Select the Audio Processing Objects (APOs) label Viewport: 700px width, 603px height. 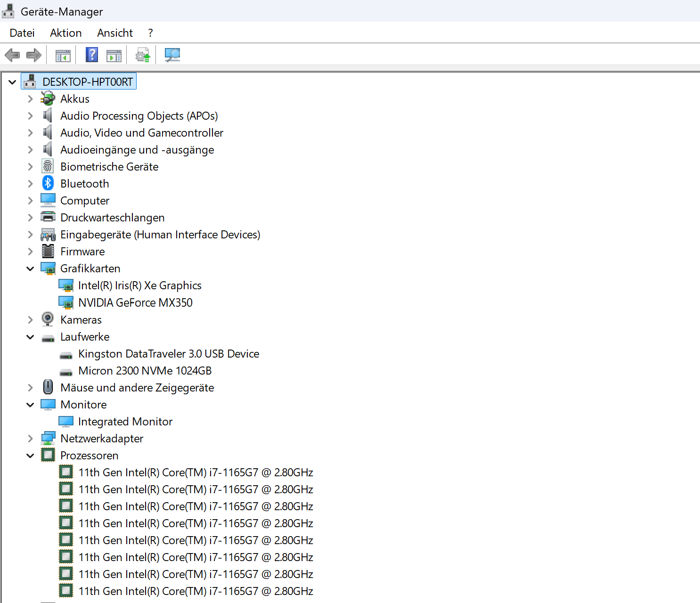pyautogui.click(x=139, y=116)
